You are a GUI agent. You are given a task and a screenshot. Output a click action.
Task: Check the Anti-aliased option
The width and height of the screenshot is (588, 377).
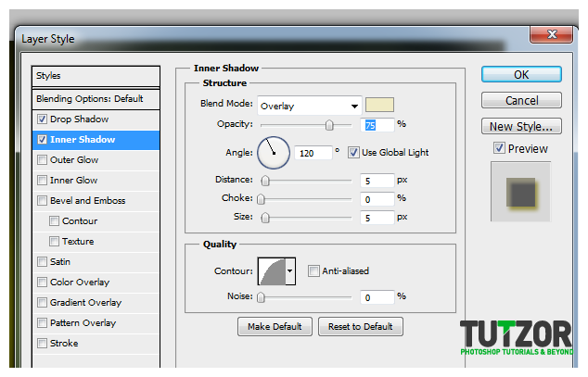pos(313,271)
